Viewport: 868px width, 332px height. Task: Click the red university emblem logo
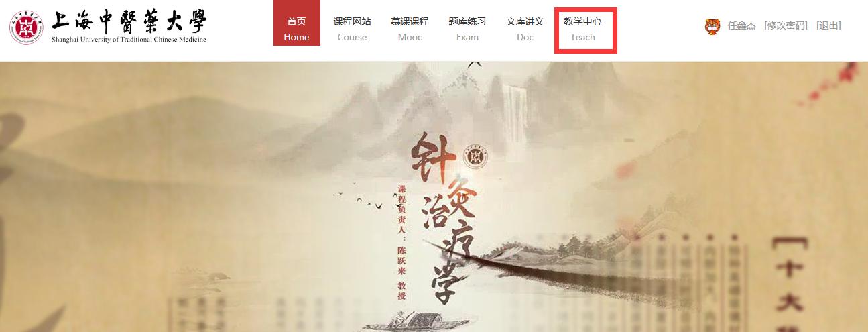26,27
